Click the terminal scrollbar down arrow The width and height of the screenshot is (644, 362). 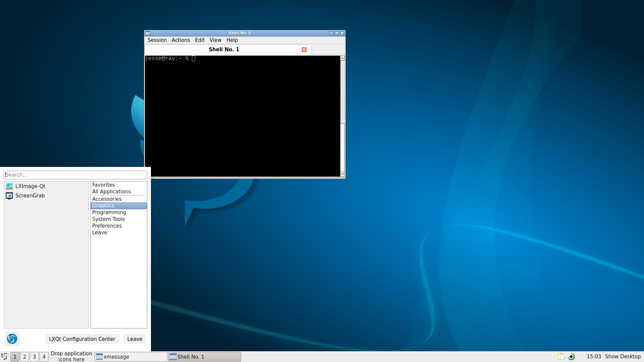point(342,174)
